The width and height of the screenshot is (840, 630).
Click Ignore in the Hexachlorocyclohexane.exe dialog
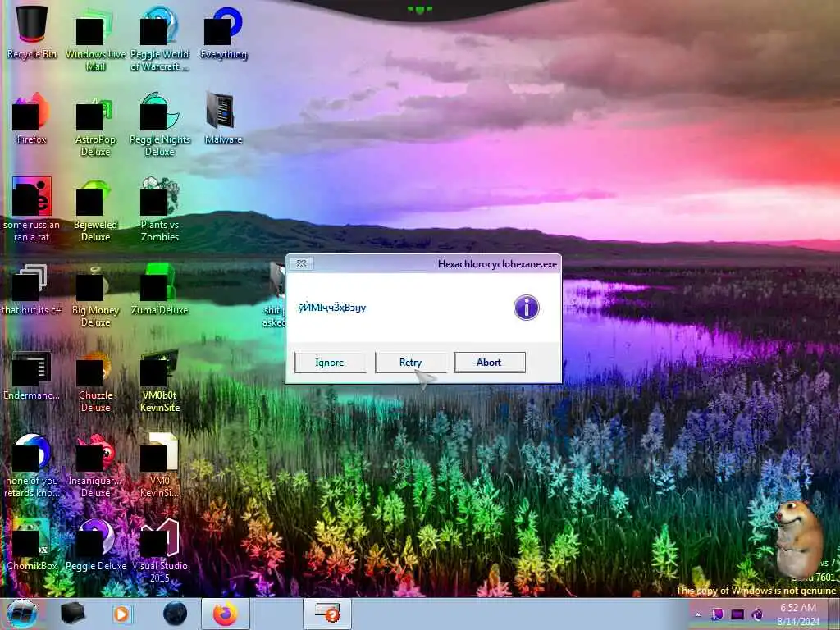[330, 363]
